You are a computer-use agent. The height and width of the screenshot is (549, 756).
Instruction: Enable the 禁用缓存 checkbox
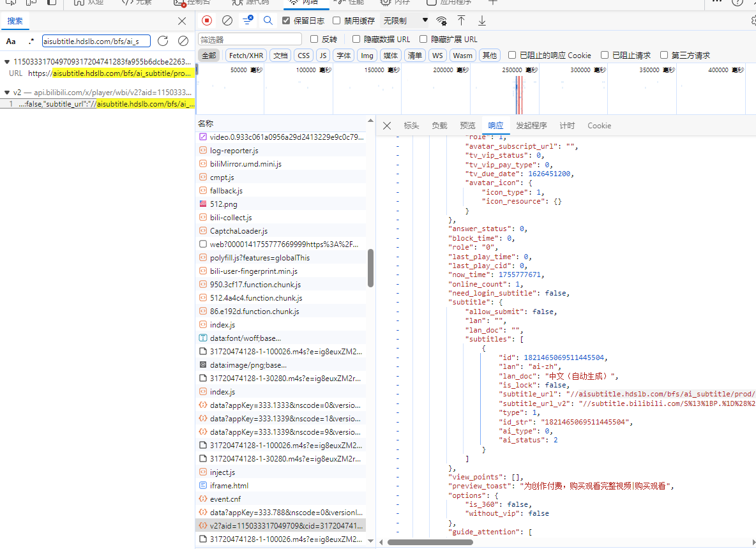(x=337, y=21)
